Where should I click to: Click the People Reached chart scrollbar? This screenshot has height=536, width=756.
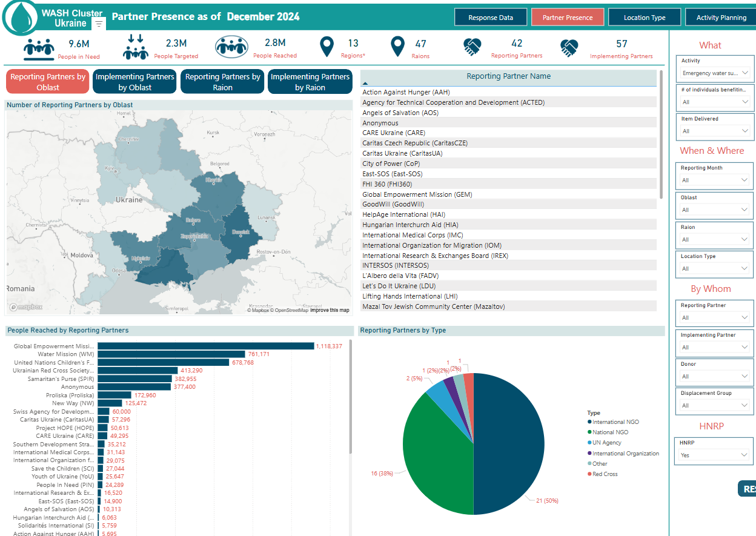pos(351,395)
